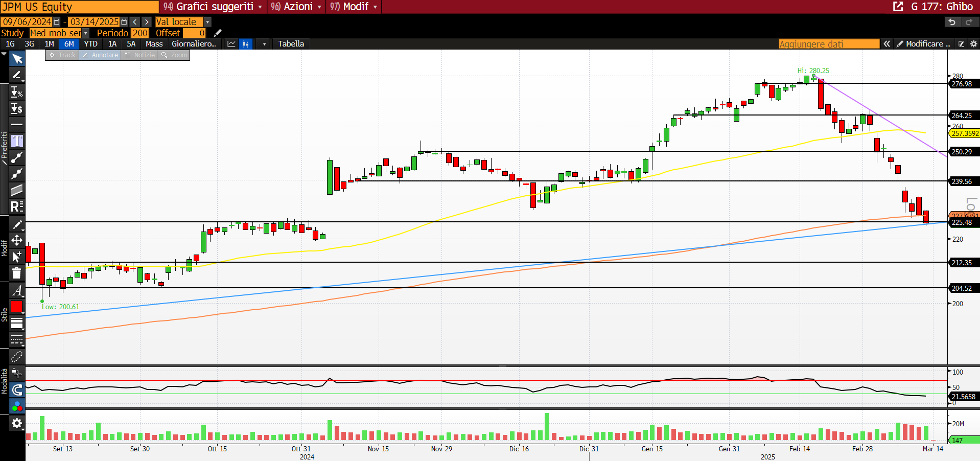Click the Track crosshair button

click(62, 55)
